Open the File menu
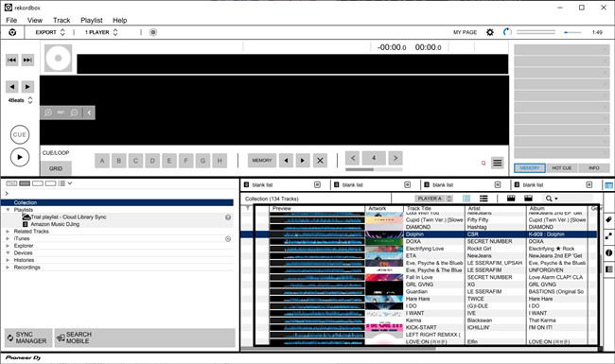The image size is (615, 364). [x=11, y=20]
